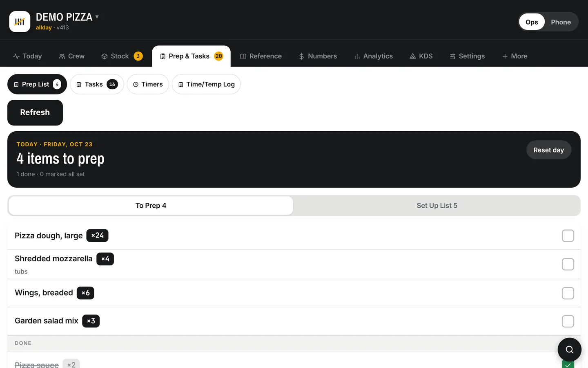Expand the Demo Pizza location dropdown
Viewport: 588px width, 368px height.
pyautogui.click(x=97, y=17)
